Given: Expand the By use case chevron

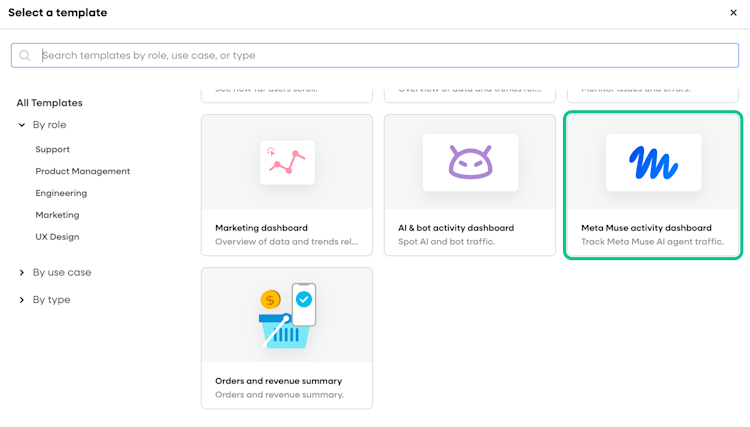Looking at the screenshot, I should click(22, 273).
